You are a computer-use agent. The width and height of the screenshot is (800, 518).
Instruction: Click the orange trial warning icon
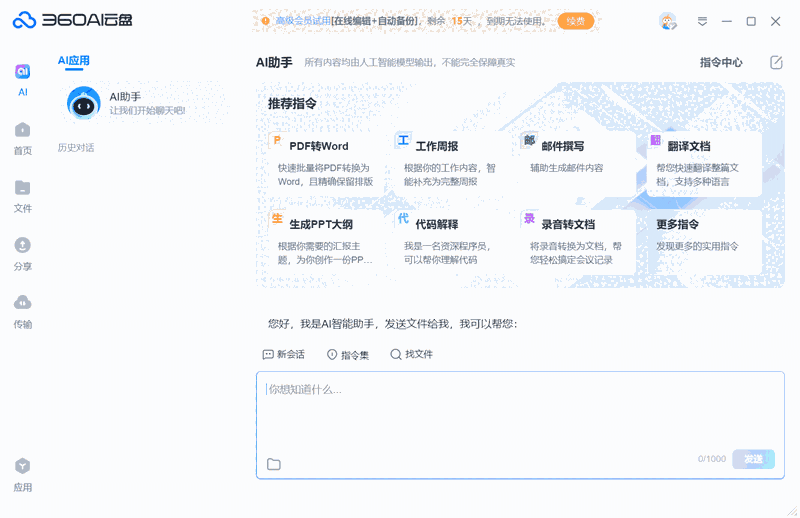265,21
